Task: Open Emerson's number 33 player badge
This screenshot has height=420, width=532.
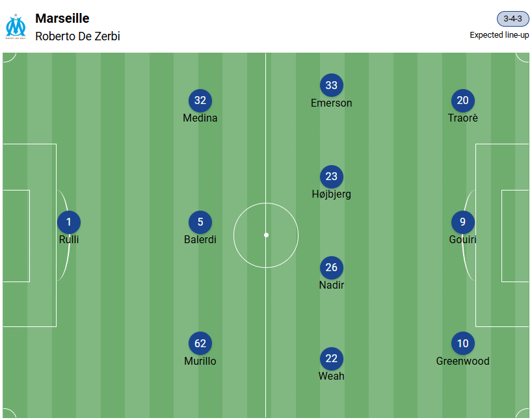Action: click(332, 86)
